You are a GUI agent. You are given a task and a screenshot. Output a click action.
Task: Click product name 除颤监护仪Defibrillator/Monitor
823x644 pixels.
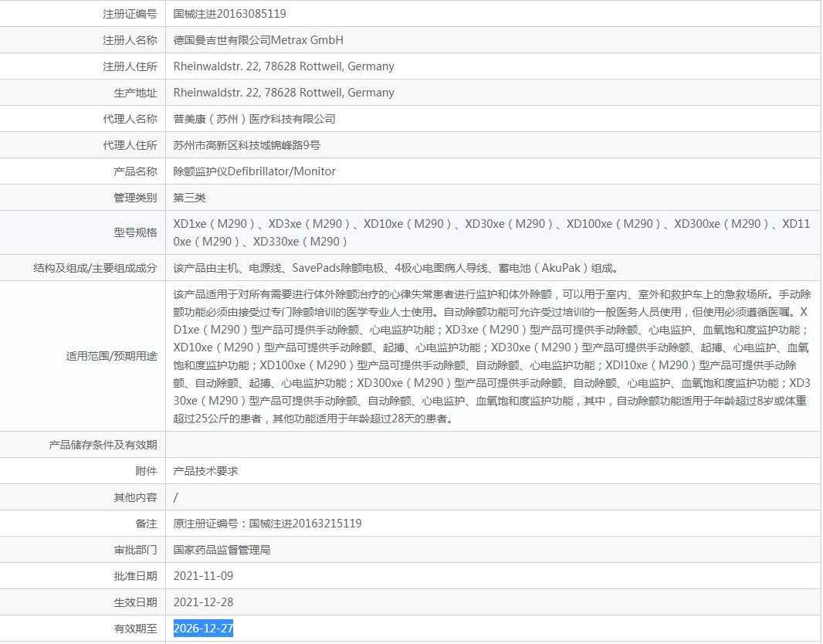(x=254, y=171)
